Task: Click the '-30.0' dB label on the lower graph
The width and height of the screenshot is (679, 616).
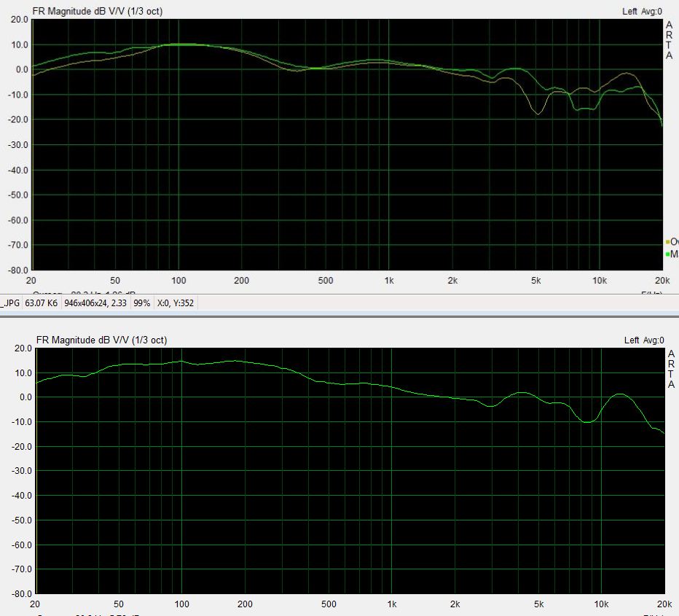Action: (22, 471)
